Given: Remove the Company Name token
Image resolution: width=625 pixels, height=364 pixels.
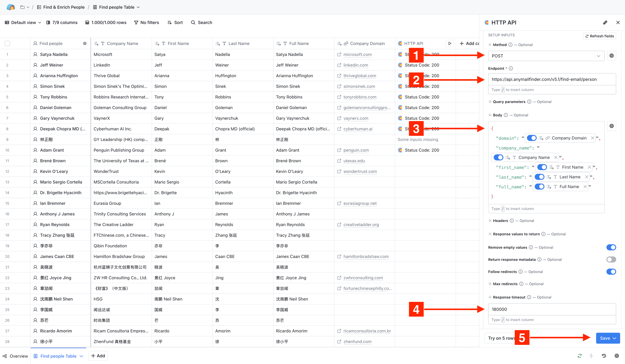Looking at the screenshot, I should pyautogui.click(x=556, y=157).
